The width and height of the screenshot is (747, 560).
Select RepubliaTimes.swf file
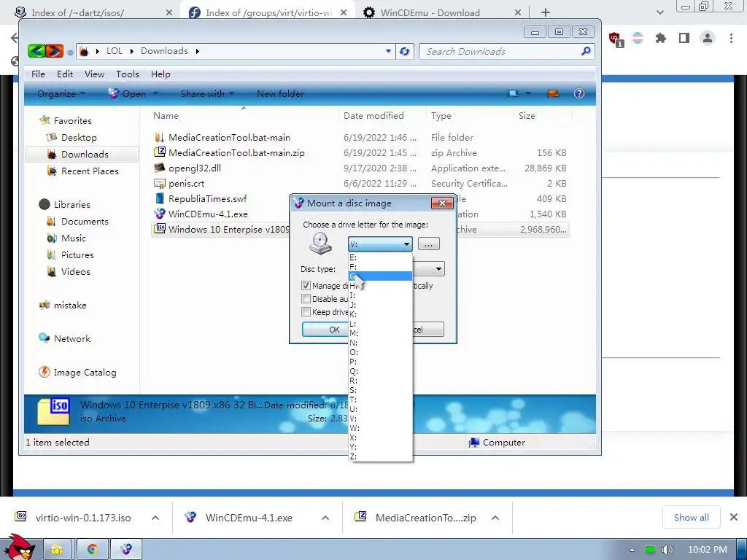tap(207, 198)
